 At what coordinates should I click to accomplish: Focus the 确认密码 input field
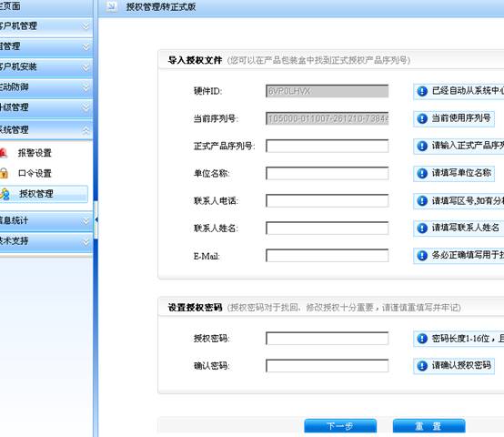328,366
